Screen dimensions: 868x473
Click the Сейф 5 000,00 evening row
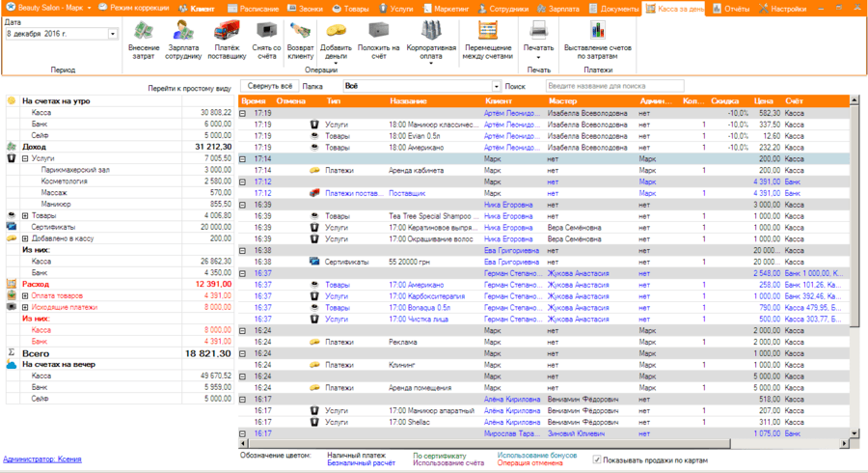(119, 399)
